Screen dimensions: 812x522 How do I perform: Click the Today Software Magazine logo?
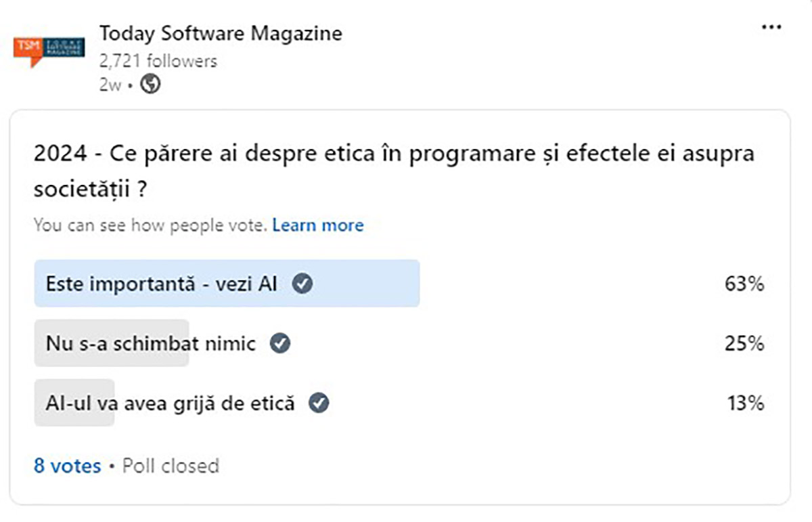click(49, 51)
